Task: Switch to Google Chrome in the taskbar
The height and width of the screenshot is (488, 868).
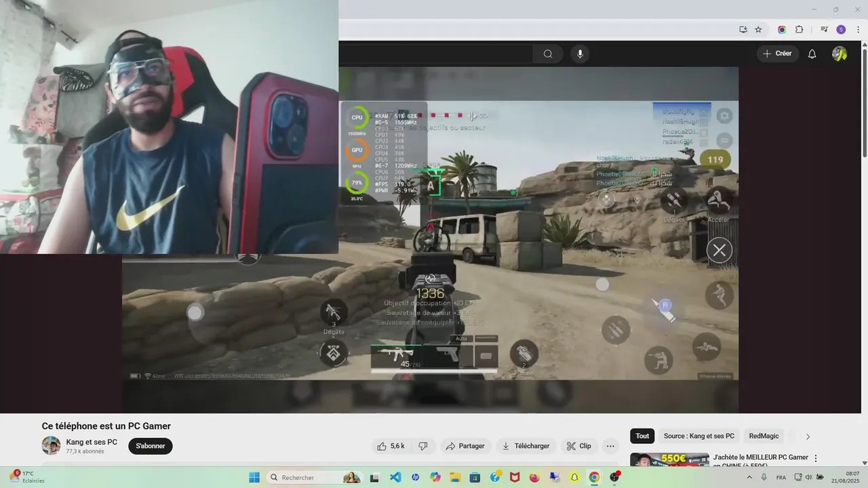Action: 594,477
